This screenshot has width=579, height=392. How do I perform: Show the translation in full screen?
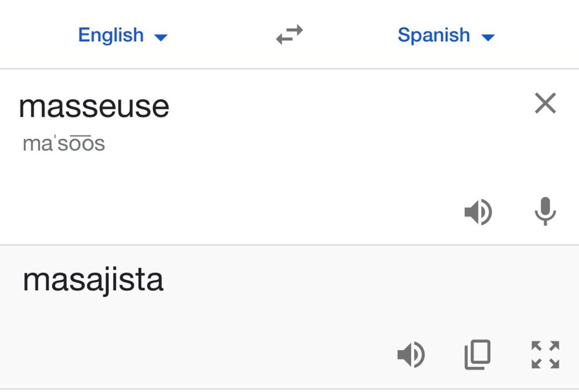[545, 354]
